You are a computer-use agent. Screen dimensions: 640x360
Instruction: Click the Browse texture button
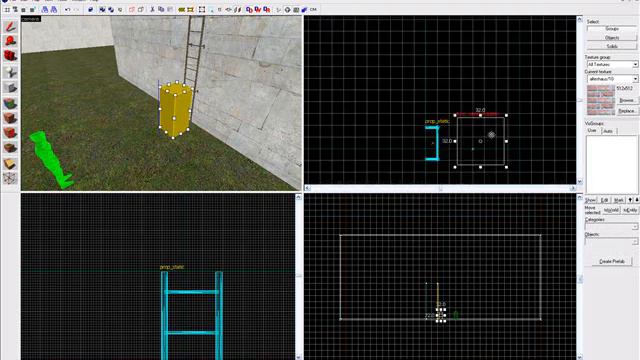coord(627,100)
